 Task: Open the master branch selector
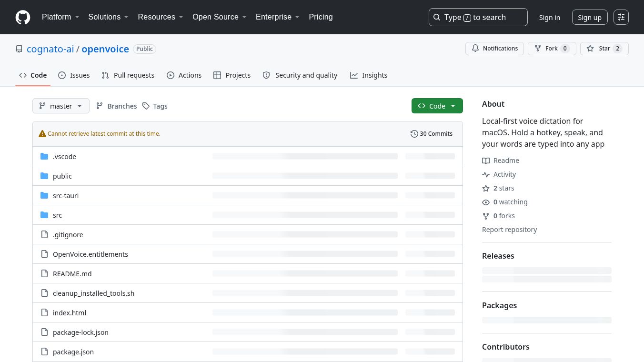[61, 106]
